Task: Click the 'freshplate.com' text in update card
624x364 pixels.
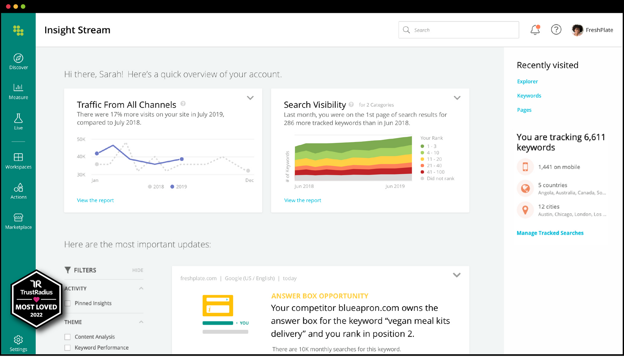Action: coord(198,278)
